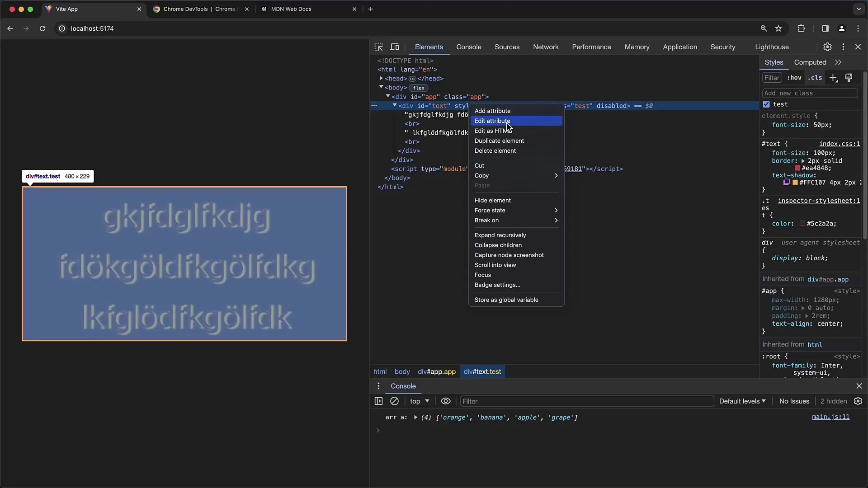View site information icon
This screenshot has width=868, height=488.
coord(62,28)
